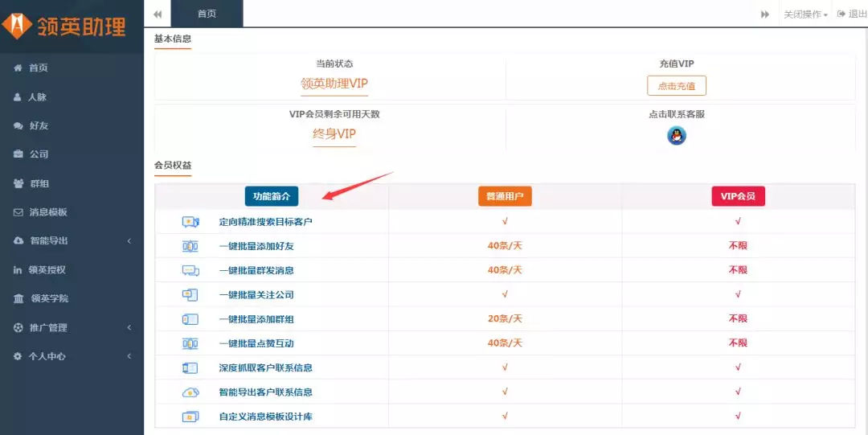This screenshot has width=868, height=435.
Task: Click icon beside 定向精准搜索目标客户
Action: coord(190,222)
